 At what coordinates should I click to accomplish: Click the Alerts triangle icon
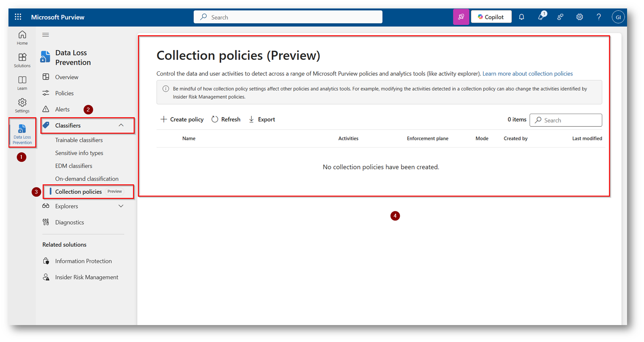tap(46, 109)
